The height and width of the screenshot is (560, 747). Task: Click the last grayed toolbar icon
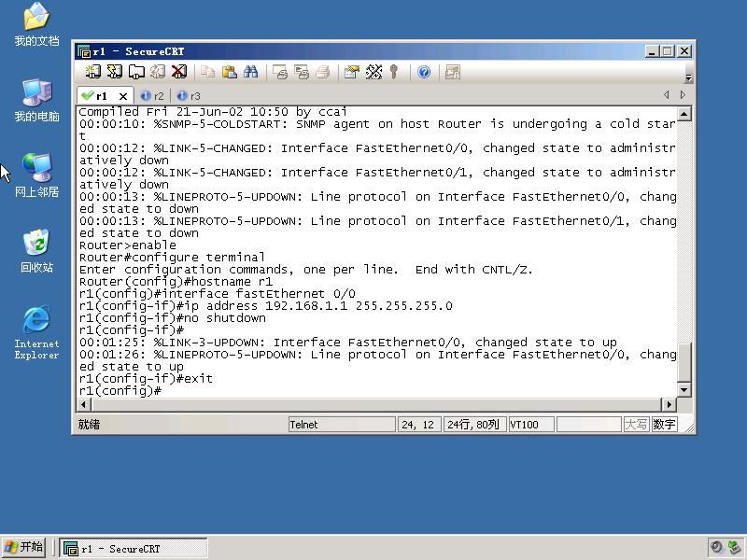(x=452, y=72)
